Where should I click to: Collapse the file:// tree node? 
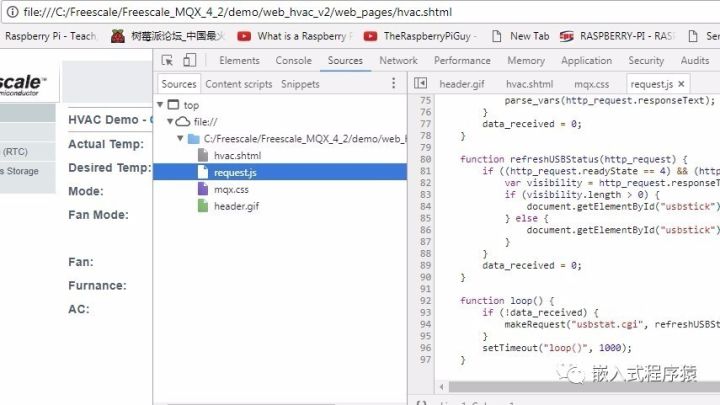170,121
